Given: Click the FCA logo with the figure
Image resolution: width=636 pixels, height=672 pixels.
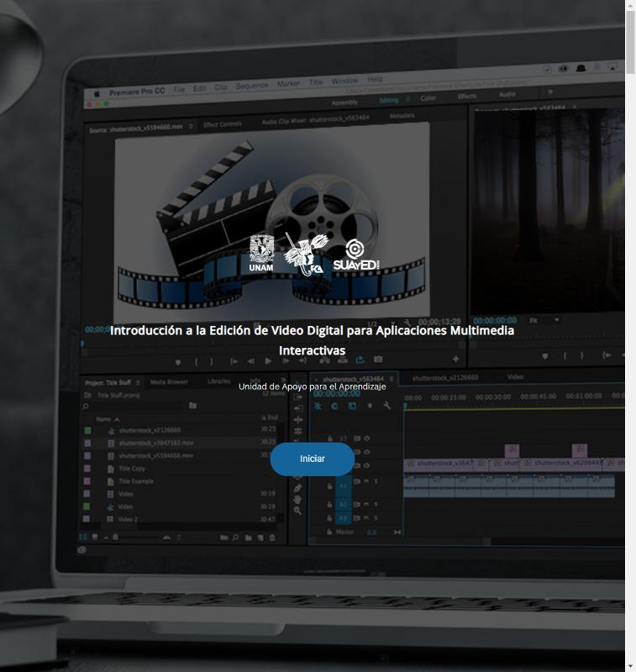Looking at the screenshot, I should (306, 255).
